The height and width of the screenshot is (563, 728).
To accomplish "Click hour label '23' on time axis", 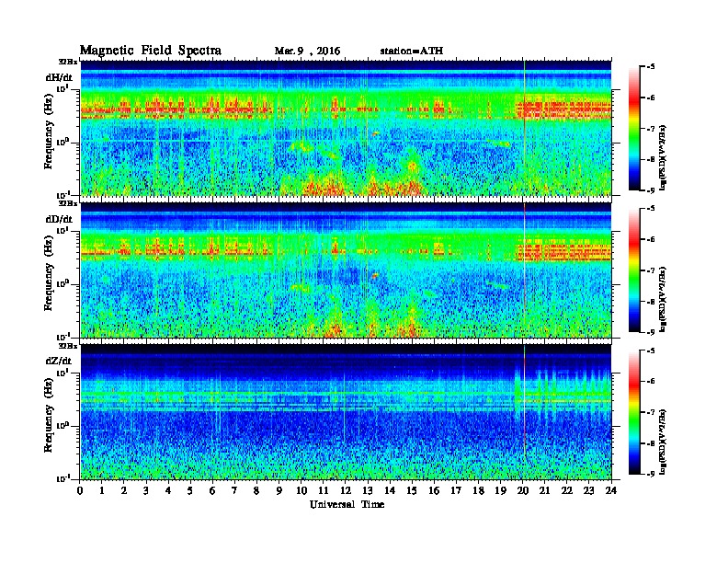I will (588, 491).
